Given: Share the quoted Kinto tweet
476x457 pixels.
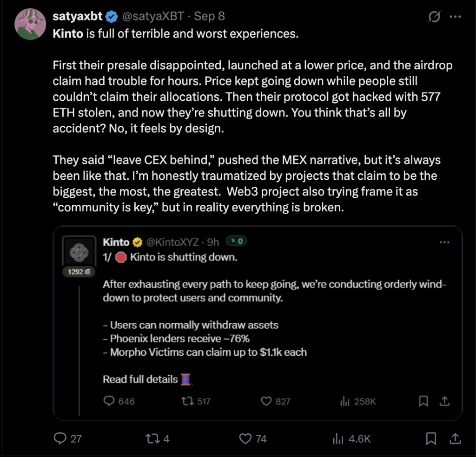Looking at the screenshot, I should (x=444, y=401).
